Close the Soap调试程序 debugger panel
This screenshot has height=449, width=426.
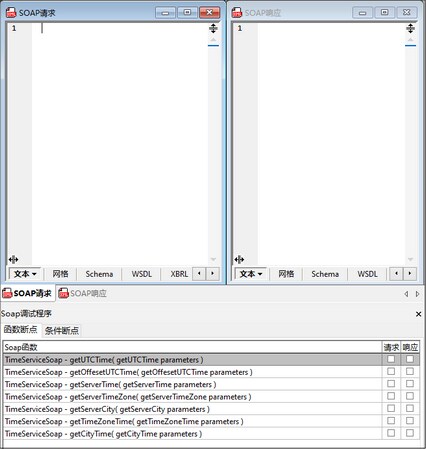pos(418,314)
